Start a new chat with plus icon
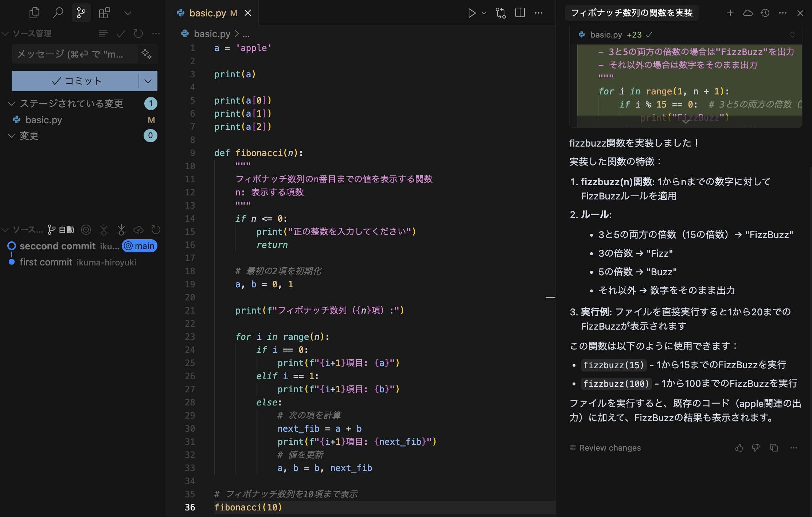This screenshot has width=812, height=517. (730, 13)
